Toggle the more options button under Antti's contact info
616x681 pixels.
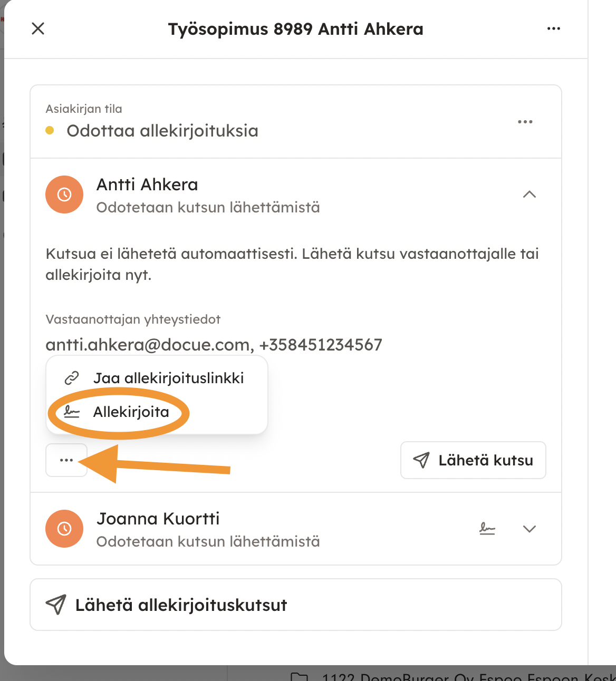pos(66,460)
